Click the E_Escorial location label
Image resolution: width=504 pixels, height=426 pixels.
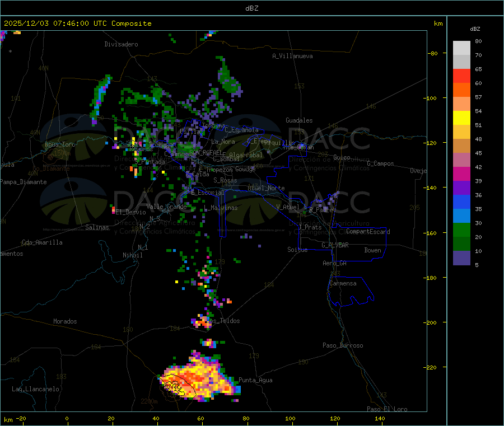click(207, 193)
